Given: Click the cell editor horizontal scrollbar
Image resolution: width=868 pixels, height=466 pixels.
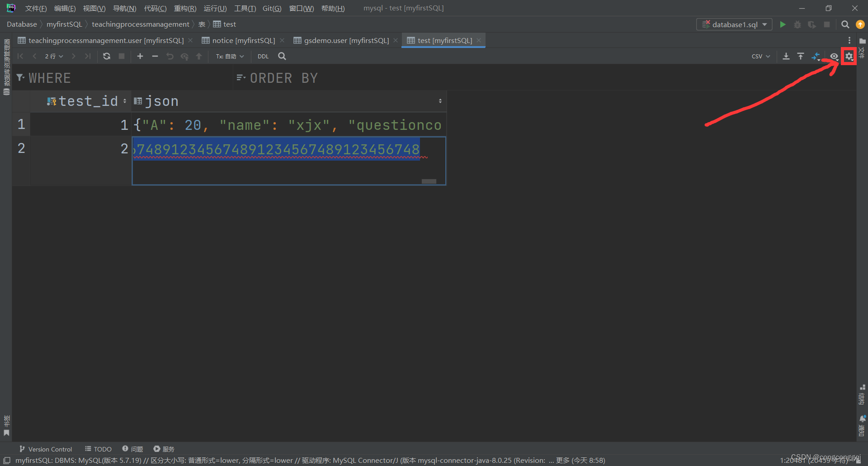Looking at the screenshot, I should tap(429, 181).
